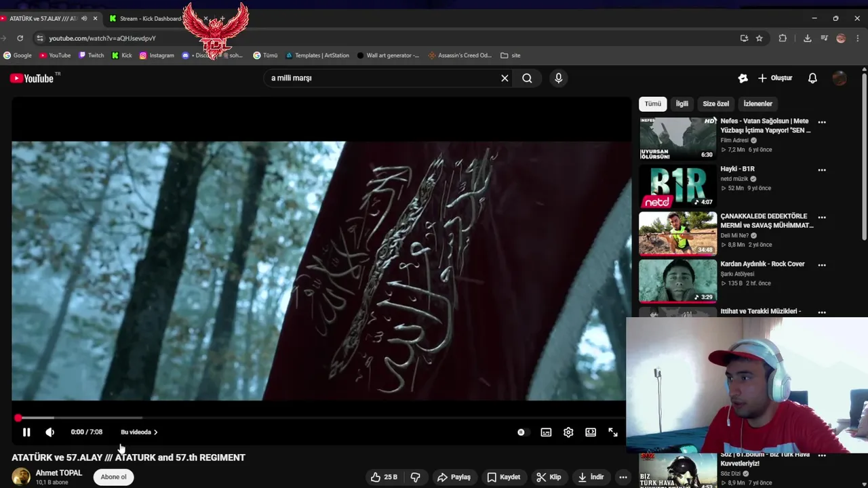Mute the tab audio speaker icon
Viewport: 868px width, 488px height.
pyautogui.click(x=84, y=18)
